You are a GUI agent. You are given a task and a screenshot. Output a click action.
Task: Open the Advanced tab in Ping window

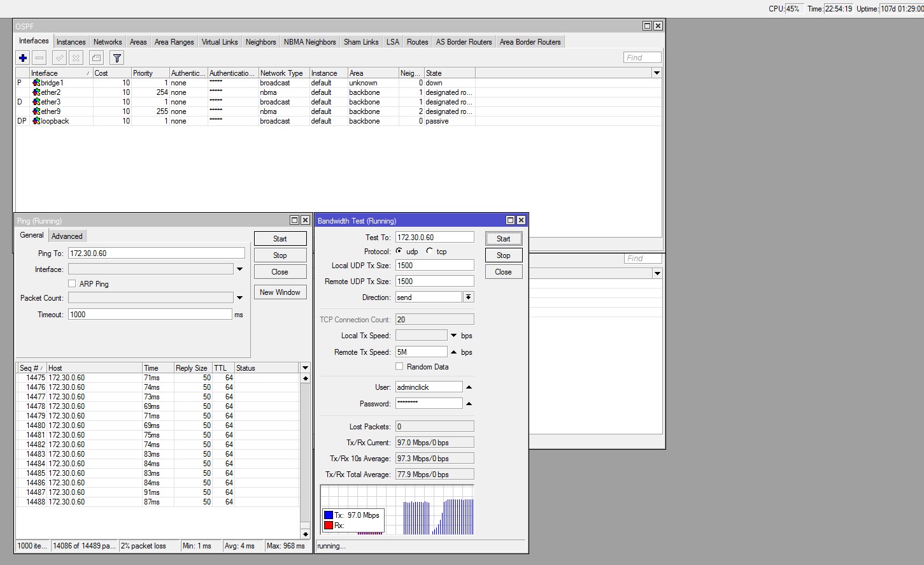click(67, 236)
